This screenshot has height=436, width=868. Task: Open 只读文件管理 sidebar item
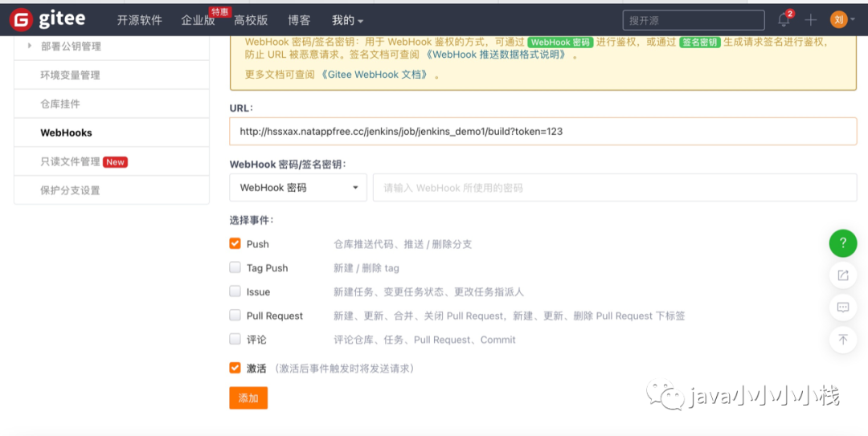coord(70,161)
